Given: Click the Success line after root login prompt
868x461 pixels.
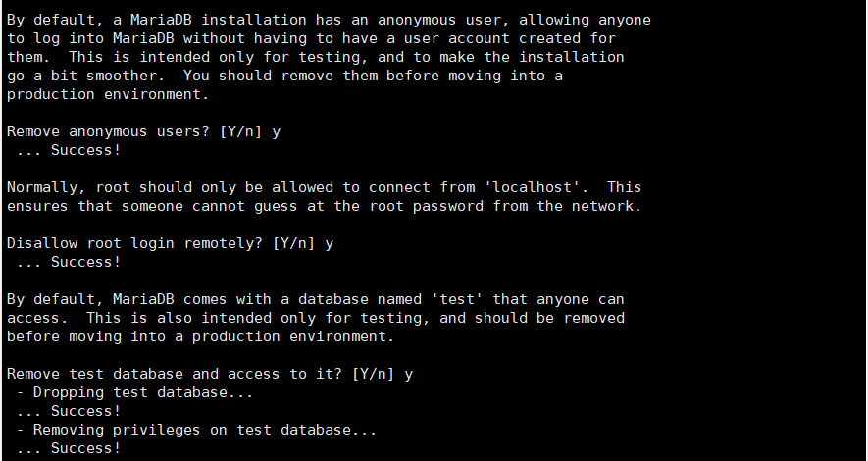Looking at the screenshot, I should (x=68, y=262).
